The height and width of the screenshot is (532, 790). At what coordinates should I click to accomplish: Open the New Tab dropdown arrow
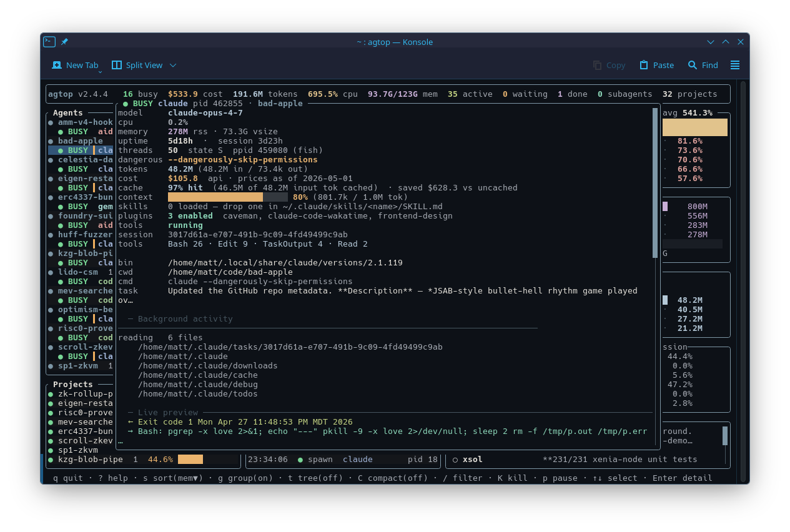(100, 72)
